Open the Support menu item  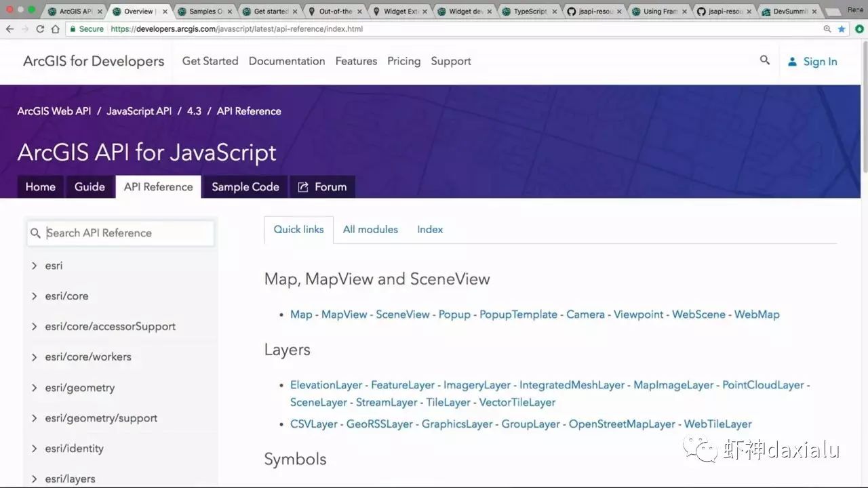point(451,61)
